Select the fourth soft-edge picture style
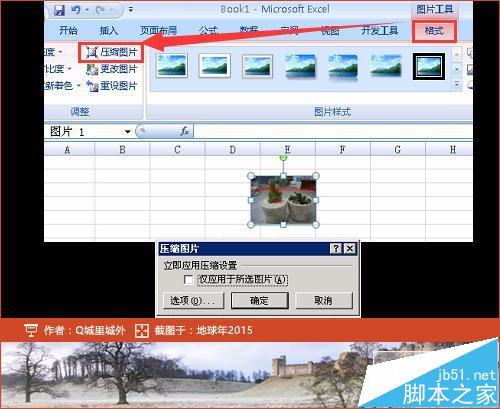This screenshot has width=500, height=409. 300,66
